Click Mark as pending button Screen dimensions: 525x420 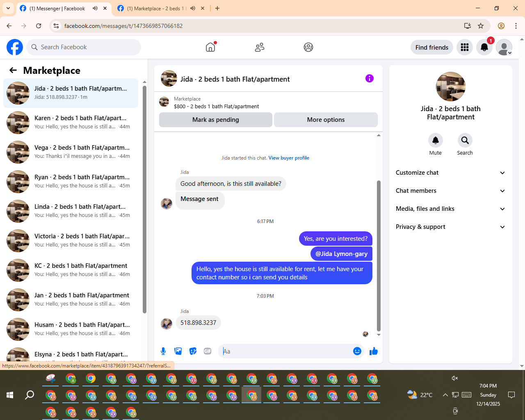click(216, 120)
